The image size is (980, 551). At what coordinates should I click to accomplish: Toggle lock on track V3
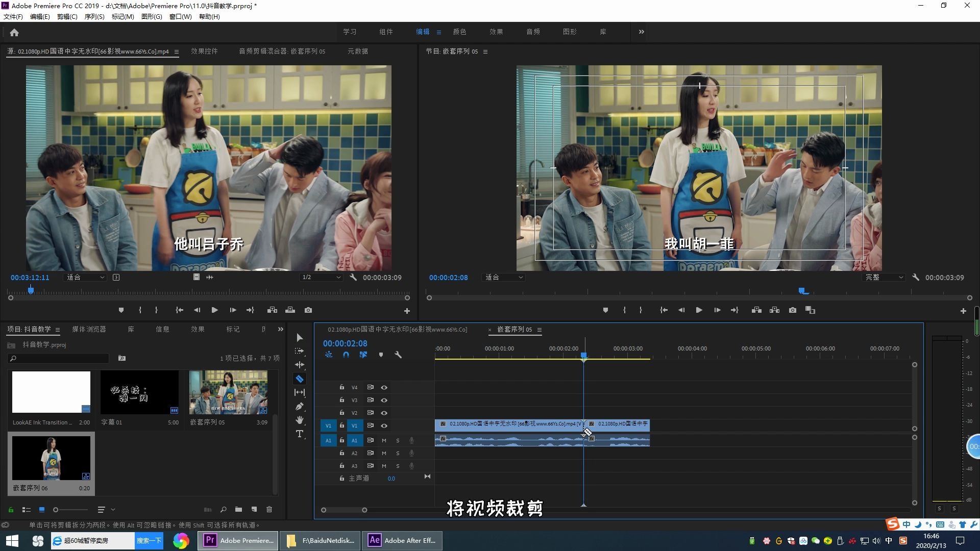342,400
